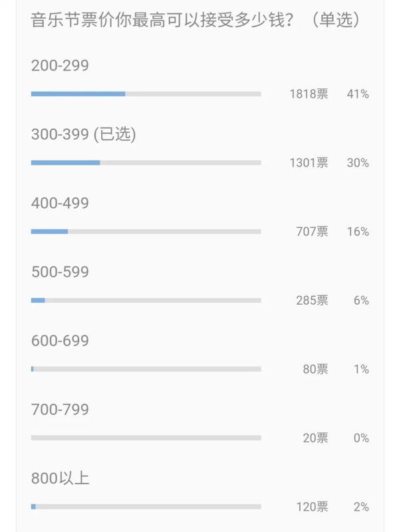The image size is (399, 532).
Task: Click the 300-399 progress bar
Action: click(x=146, y=163)
